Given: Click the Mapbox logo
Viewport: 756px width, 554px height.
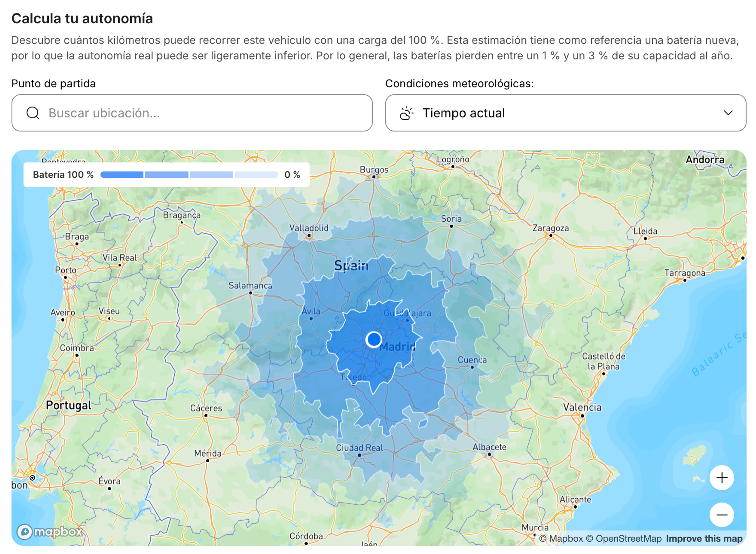Looking at the screenshot, I should [50, 532].
